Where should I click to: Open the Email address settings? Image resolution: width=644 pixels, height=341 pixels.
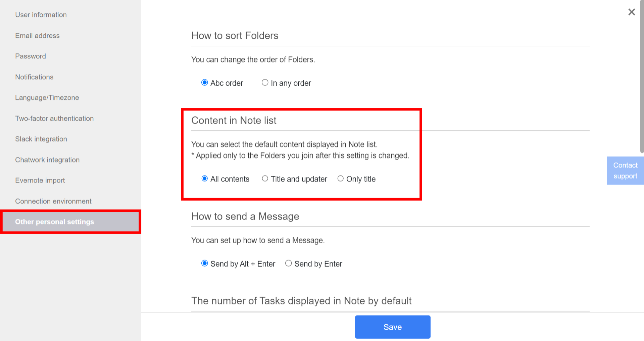click(x=37, y=35)
